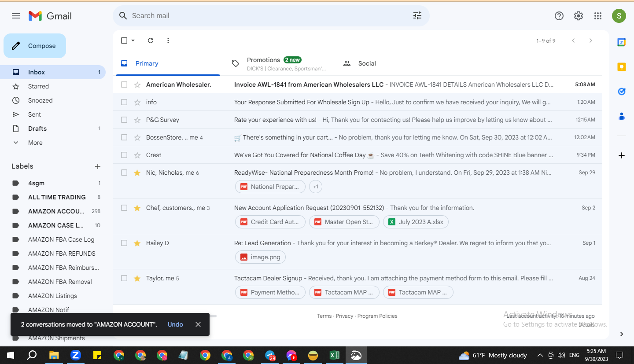Open the More options three-dot menu

(168, 40)
